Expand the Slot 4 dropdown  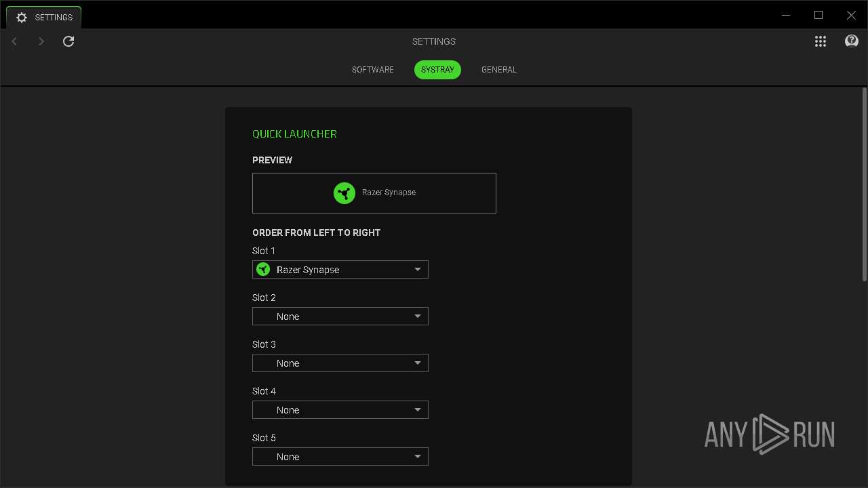[340, 410]
